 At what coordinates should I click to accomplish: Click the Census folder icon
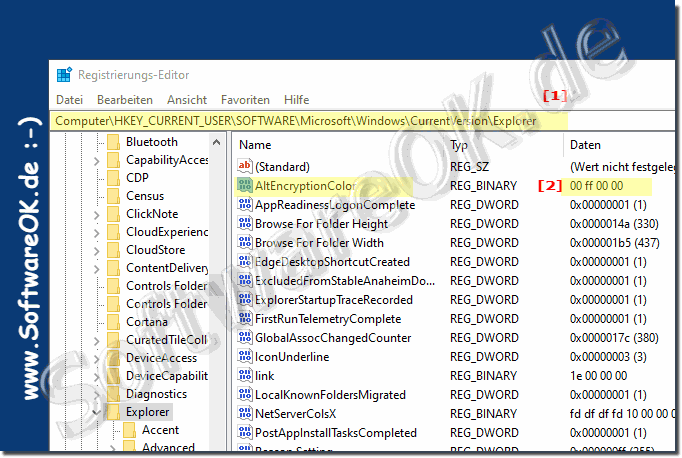(114, 196)
